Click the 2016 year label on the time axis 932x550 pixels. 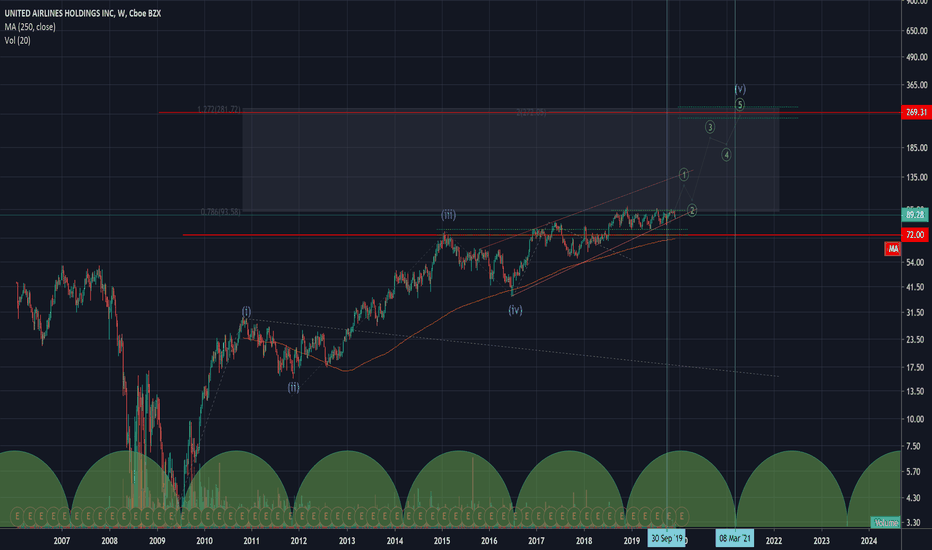click(x=489, y=540)
